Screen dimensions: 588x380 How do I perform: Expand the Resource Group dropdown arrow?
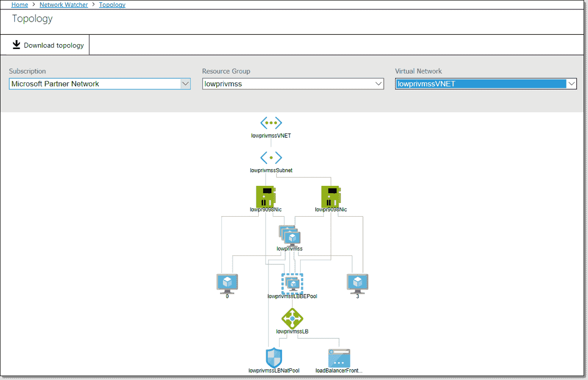378,84
